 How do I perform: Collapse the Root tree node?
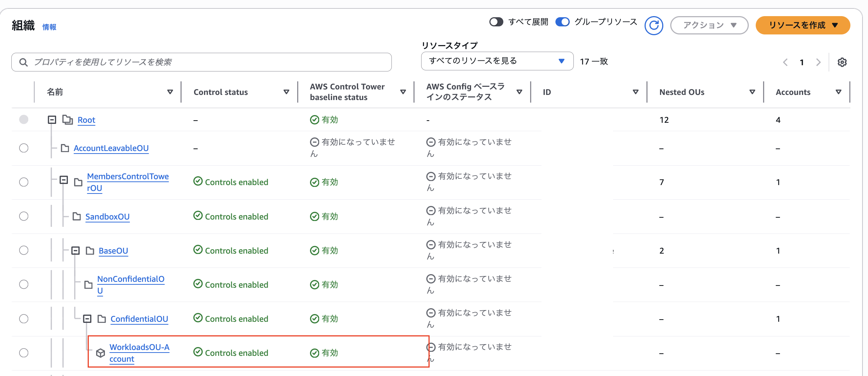click(51, 119)
